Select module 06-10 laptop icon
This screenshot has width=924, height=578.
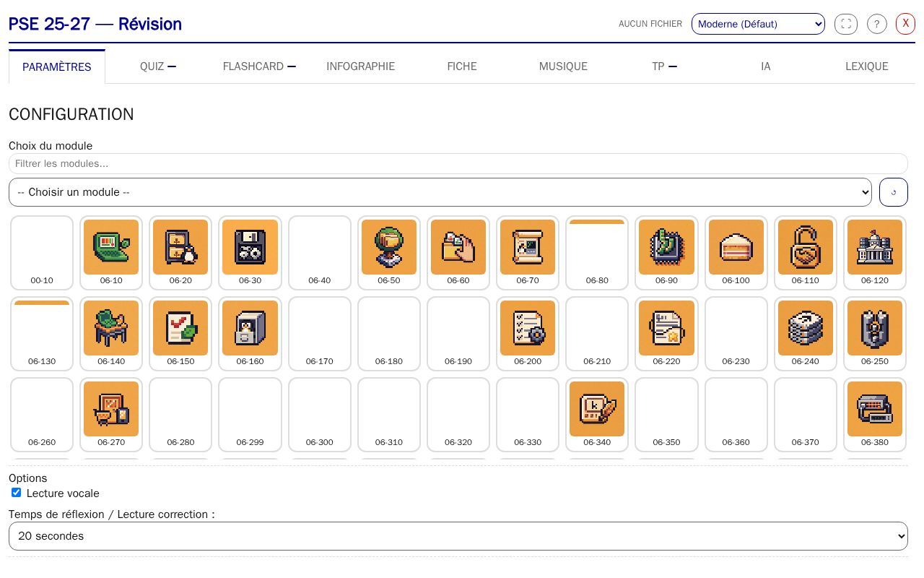[x=111, y=253]
